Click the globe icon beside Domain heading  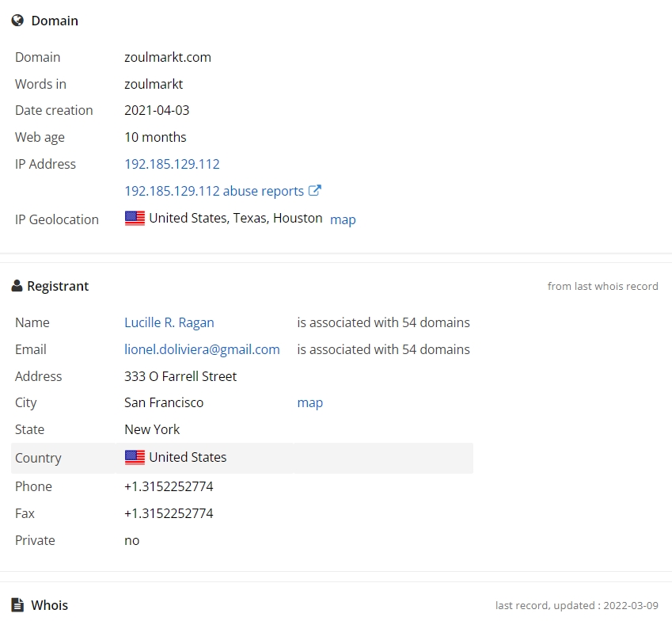point(17,21)
